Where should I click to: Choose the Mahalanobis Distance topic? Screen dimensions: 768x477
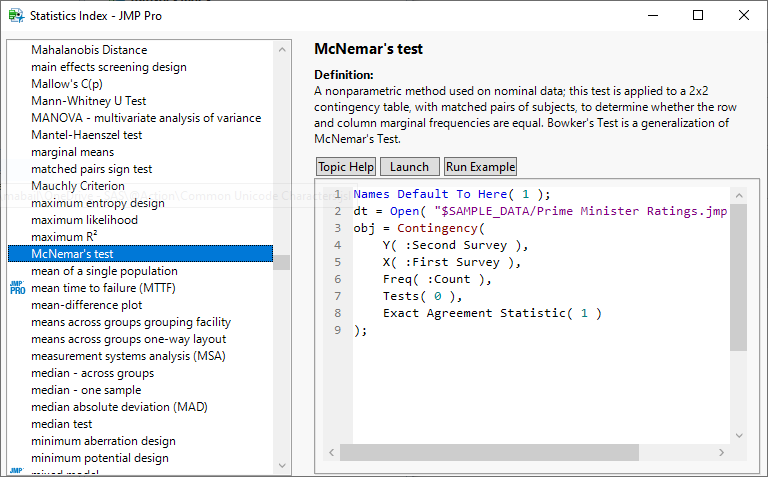[88, 50]
